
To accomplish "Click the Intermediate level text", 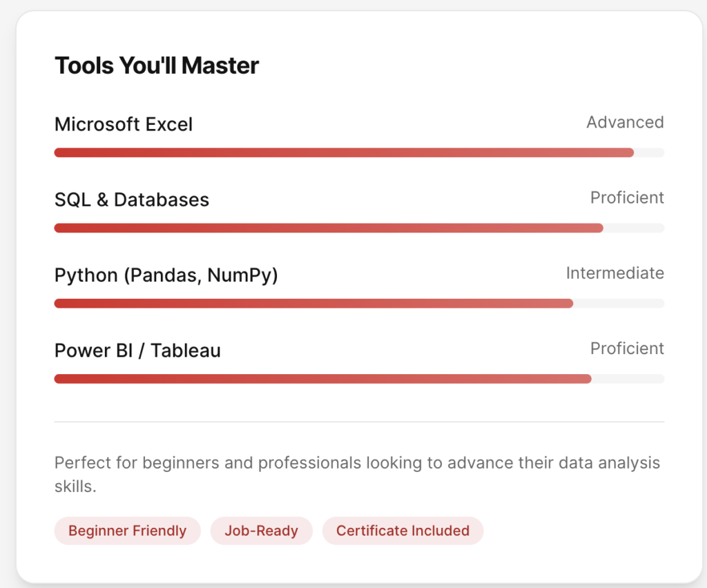I will [614, 273].
